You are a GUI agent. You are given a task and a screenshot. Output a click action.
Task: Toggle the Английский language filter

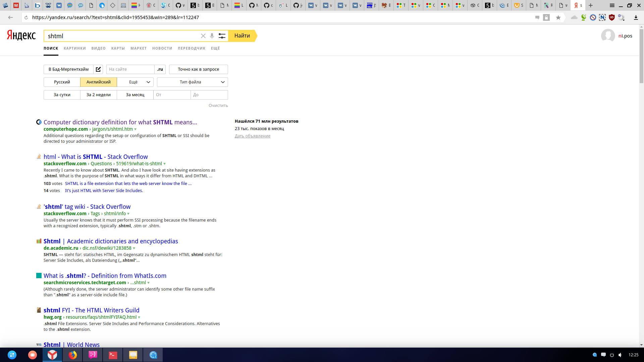coord(98,82)
